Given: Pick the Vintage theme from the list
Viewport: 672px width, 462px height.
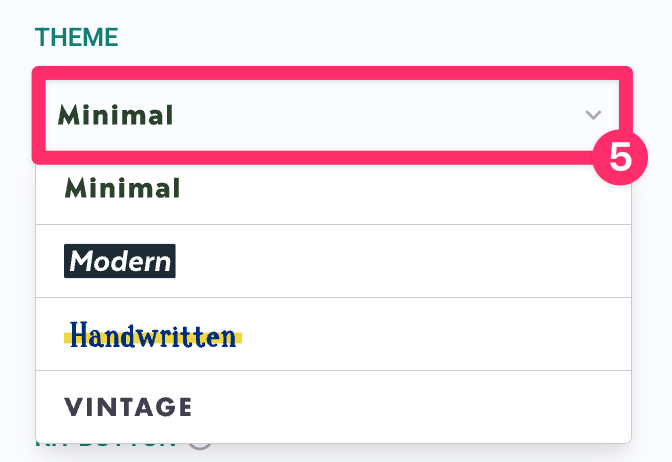Looking at the screenshot, I should point(128,407).
